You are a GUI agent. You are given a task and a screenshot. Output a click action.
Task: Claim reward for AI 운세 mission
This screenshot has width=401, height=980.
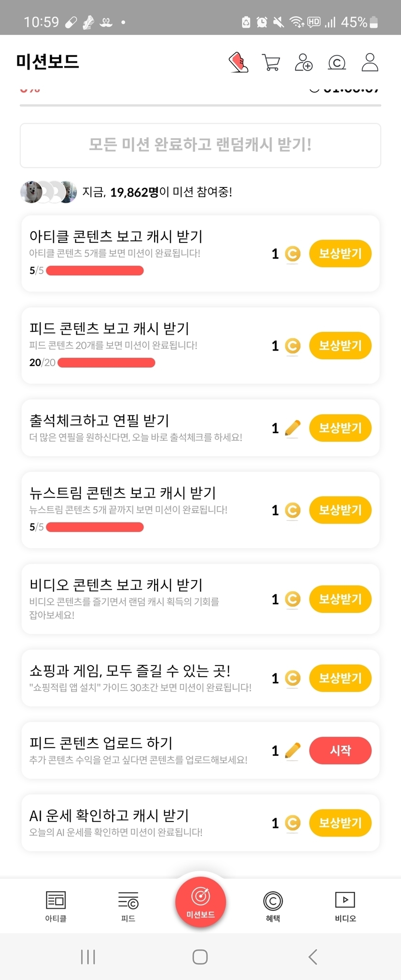point(340,823)
